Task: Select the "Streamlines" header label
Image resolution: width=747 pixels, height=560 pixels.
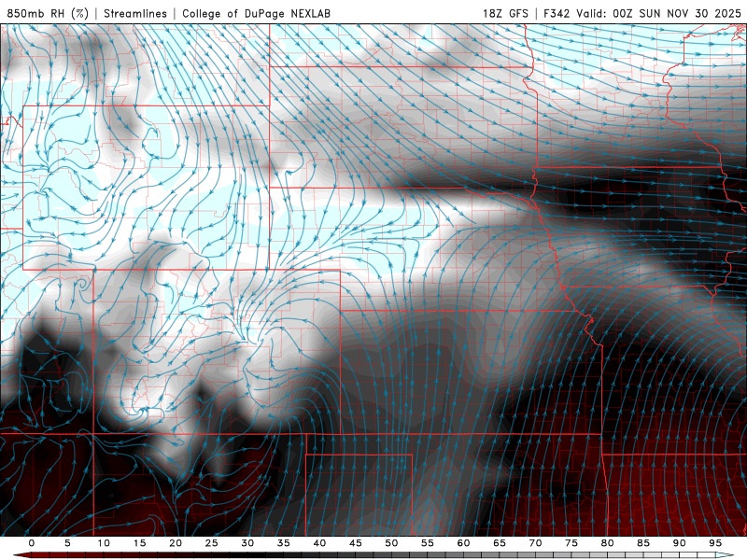Action: tap(135, 13)
